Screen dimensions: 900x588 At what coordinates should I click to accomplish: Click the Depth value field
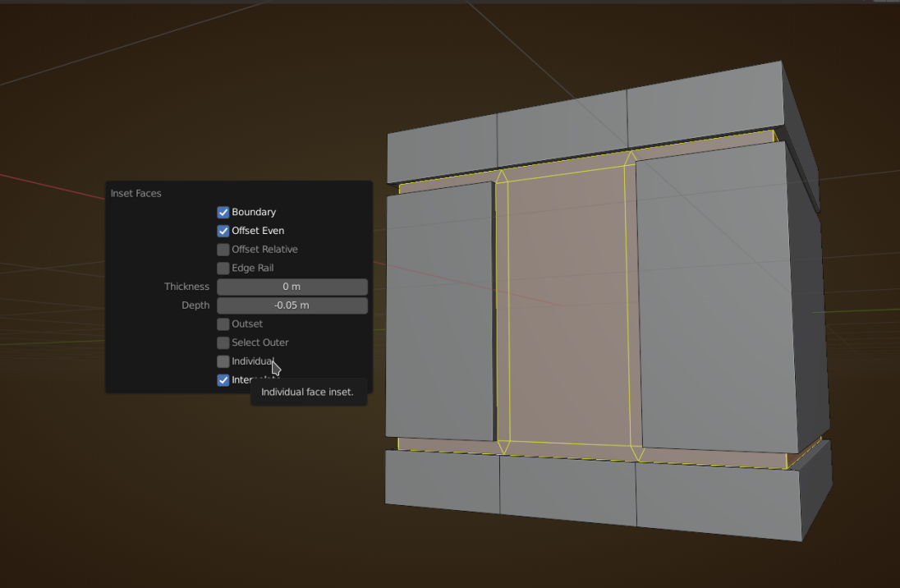point(292,305)
